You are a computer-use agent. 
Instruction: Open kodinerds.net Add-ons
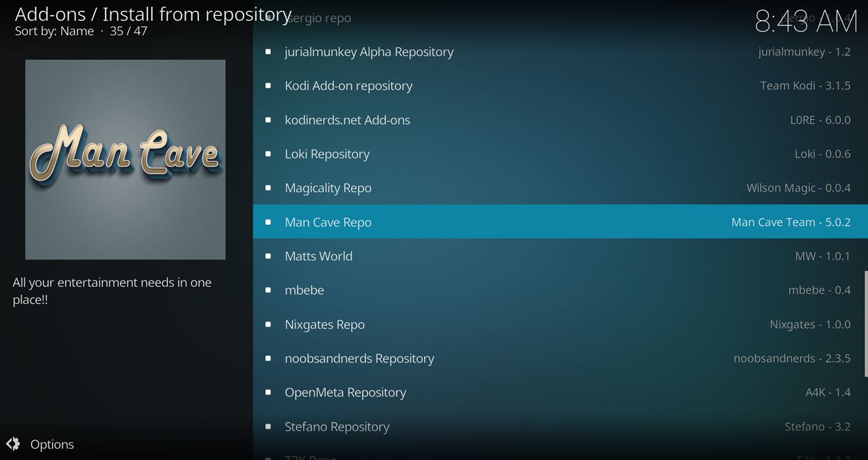coord(347,120)
